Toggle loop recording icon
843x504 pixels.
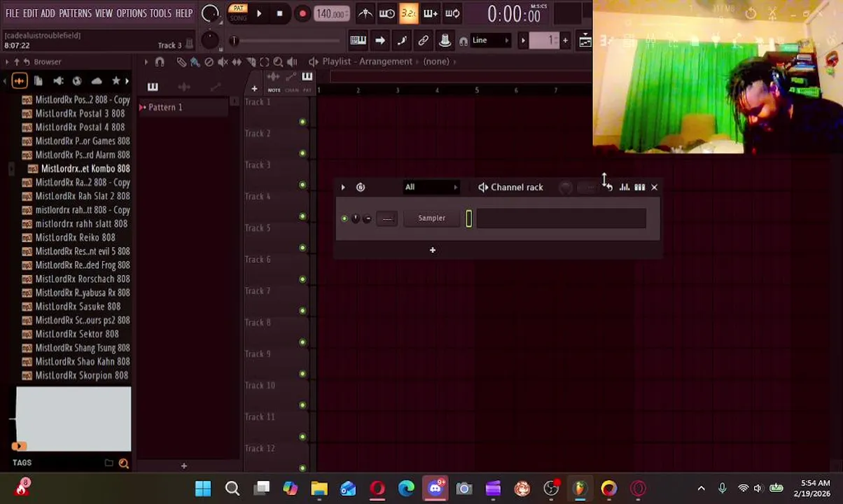(452, 13)
